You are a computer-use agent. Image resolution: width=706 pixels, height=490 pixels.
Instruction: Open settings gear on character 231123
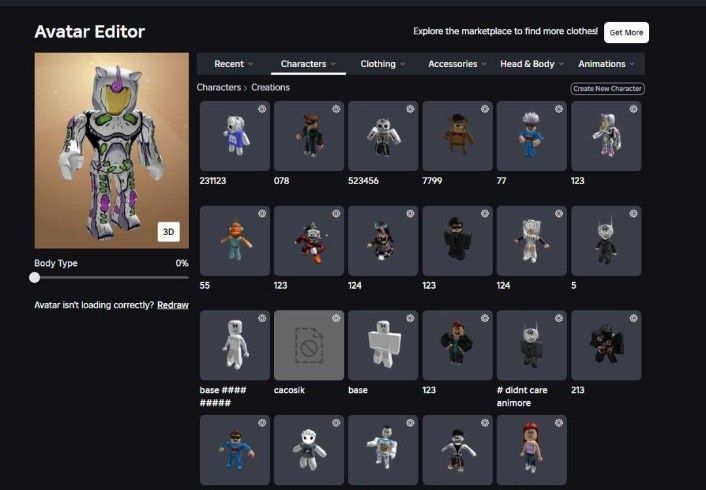(262, 109)
